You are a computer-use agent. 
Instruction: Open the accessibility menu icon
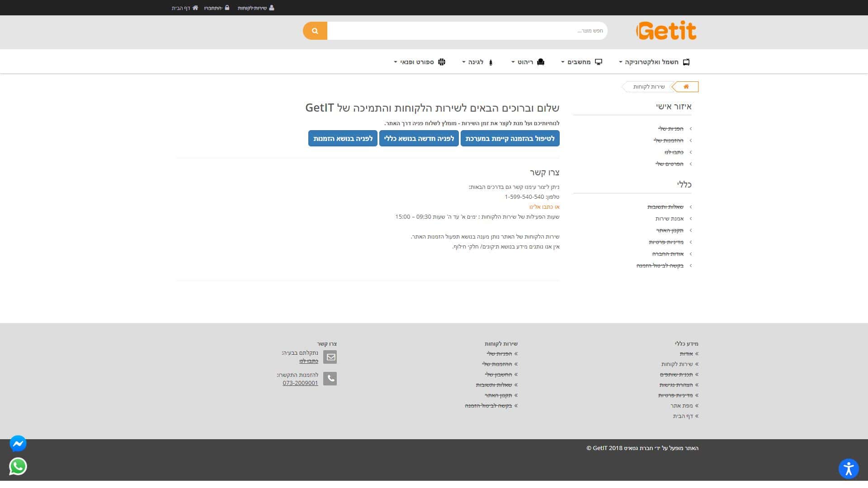[x=848, y=469]
